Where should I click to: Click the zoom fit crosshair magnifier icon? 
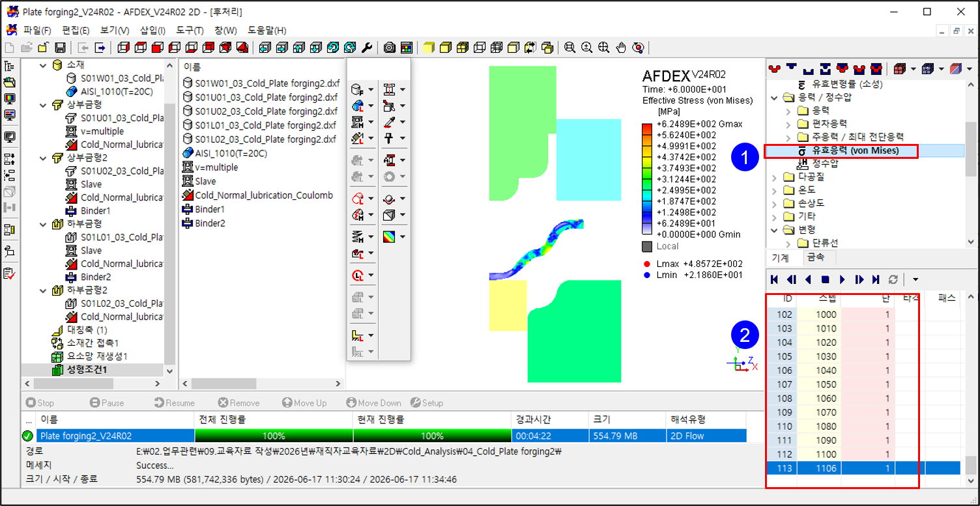(x=604, y=48)
